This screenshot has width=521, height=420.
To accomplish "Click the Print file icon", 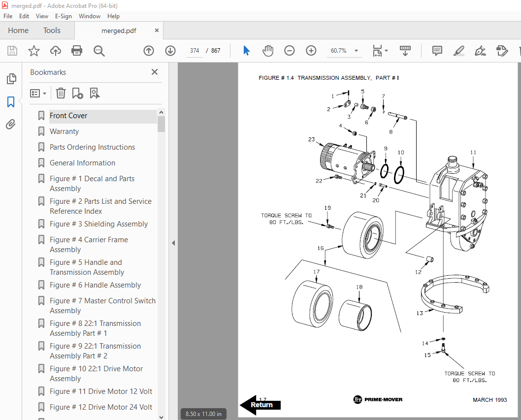I will click(77, 51).
